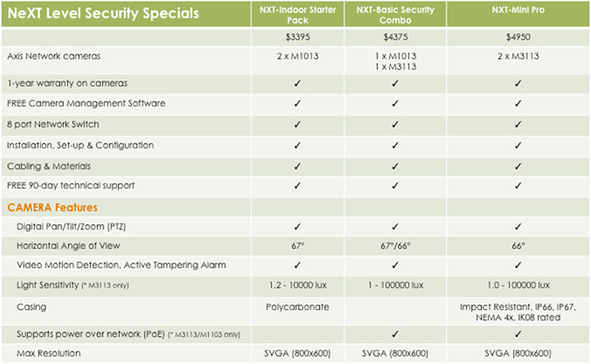Click the PoE checkmark under NXT-Basic Security Combo
This screenshot has width=591, height=364.
[395, 334]
